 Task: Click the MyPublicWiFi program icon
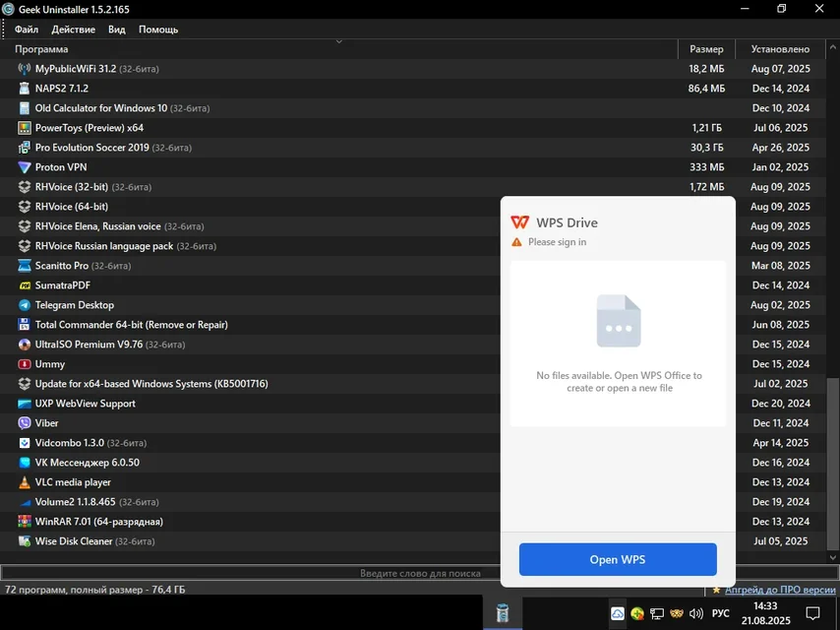(25, 69)
